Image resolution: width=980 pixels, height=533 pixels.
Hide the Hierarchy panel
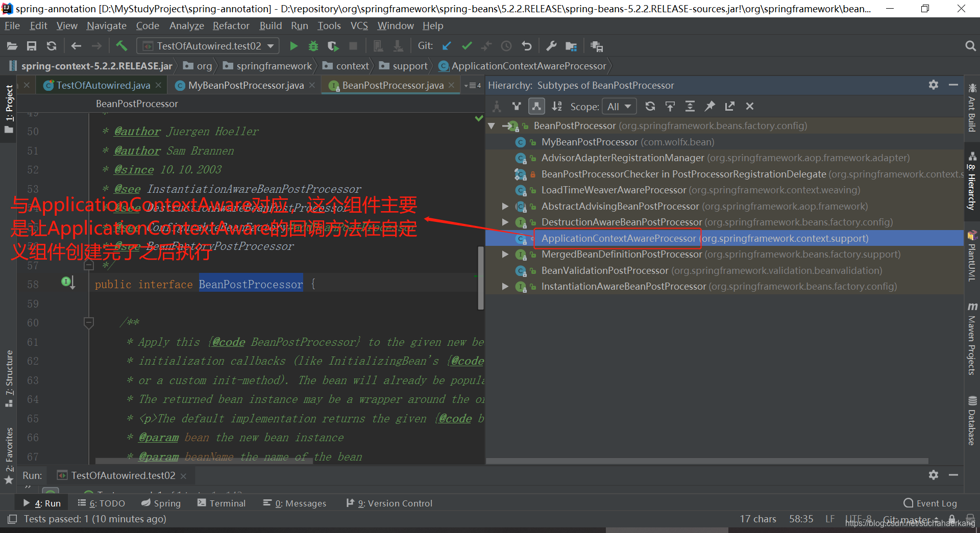[953, 85]
